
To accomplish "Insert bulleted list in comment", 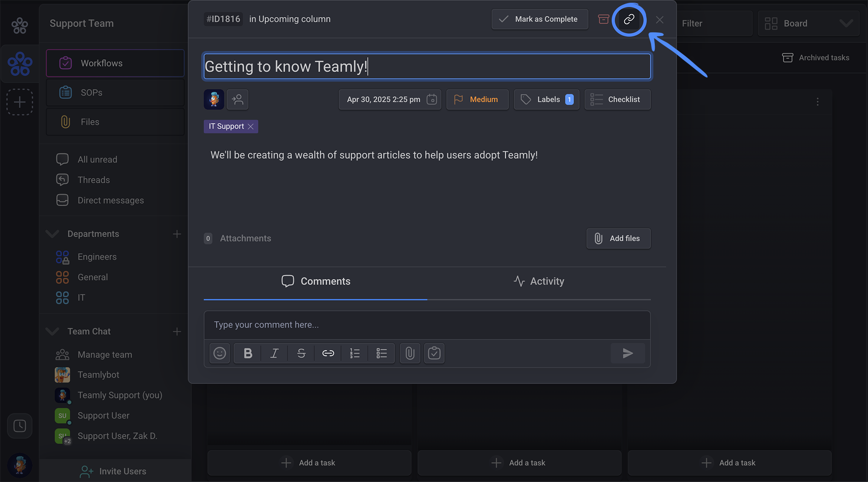I will [381, 353].
